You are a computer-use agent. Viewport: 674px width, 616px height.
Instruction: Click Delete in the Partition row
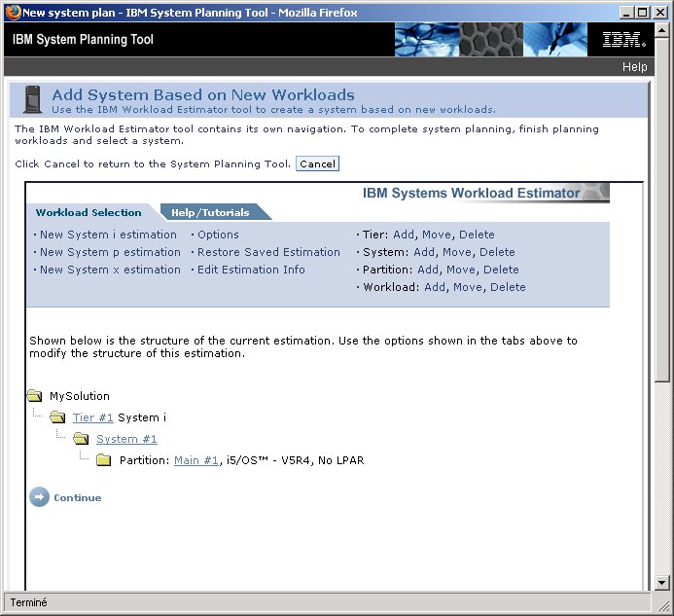coord(501,270)
